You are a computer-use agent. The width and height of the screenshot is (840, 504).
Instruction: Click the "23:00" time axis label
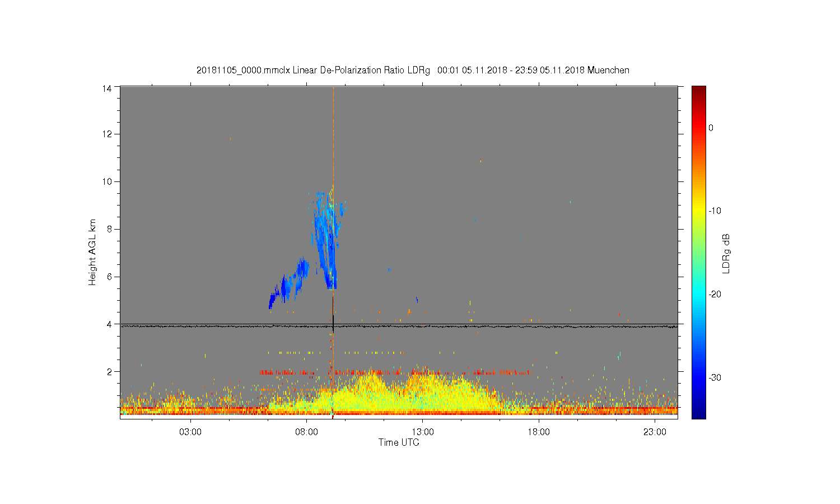pos(655,432)
